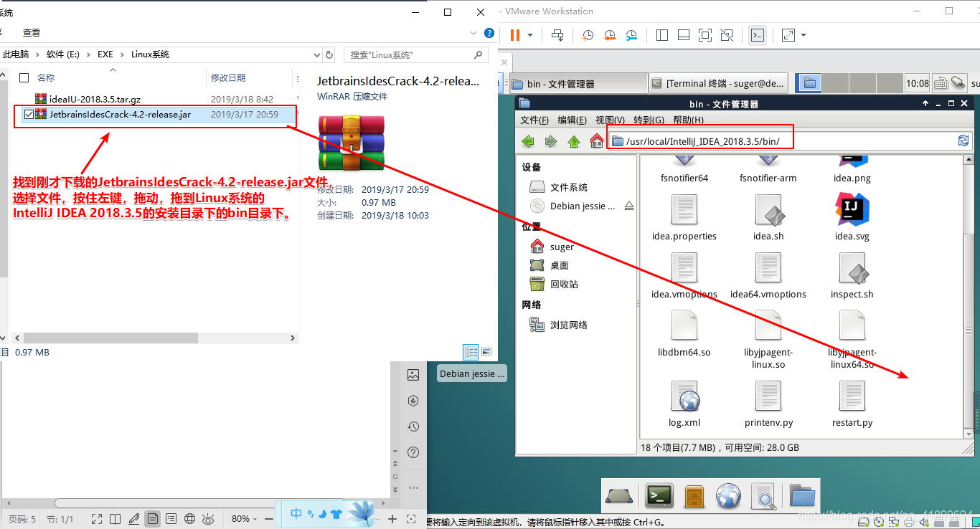The height and width of the screenshot is (529, 980).
Task: Revert VM to previous snapshot
Action: pyautogui.click(x=610, y=35)
